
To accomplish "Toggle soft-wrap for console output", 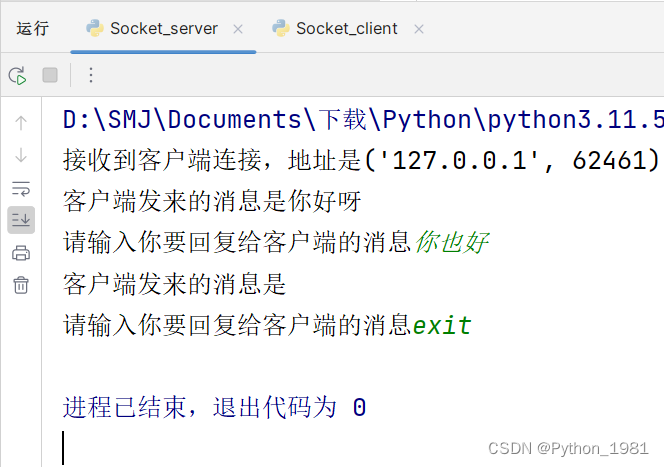I will point(21,188).
